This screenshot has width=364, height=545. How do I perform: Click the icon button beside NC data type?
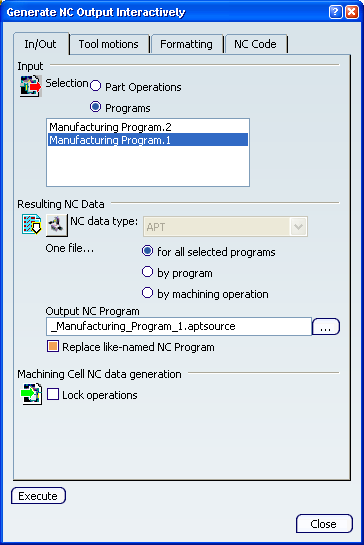click(x=57, y=225)
